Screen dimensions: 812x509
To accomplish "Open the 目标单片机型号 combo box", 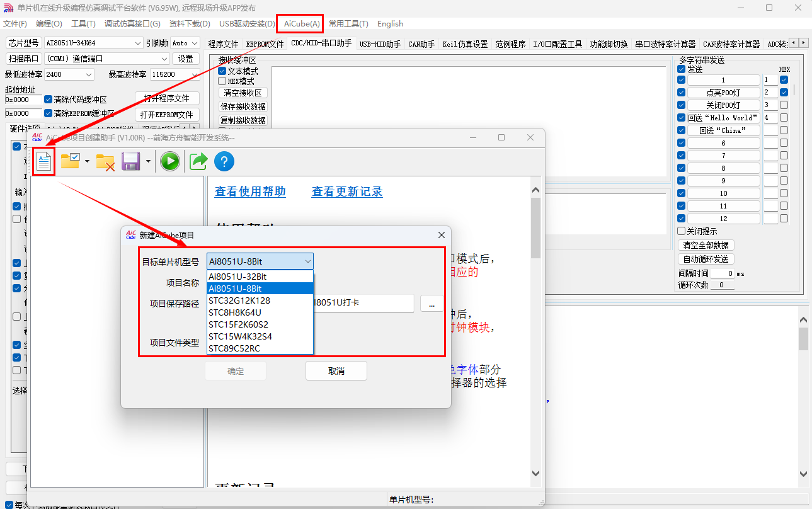I will pos(260,261).
